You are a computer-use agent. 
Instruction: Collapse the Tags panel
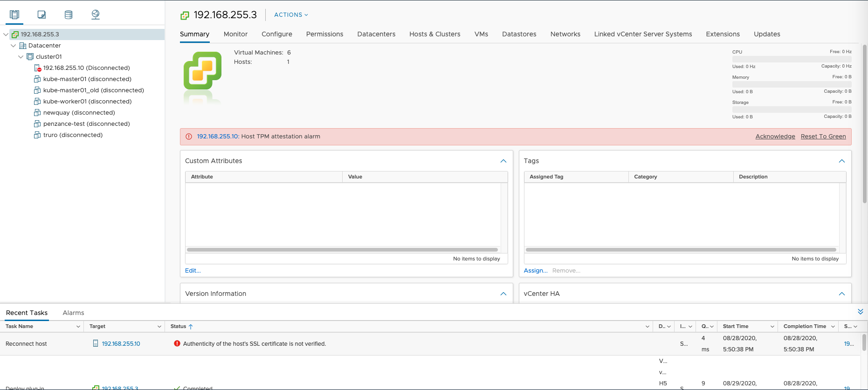tap(841, 161)
